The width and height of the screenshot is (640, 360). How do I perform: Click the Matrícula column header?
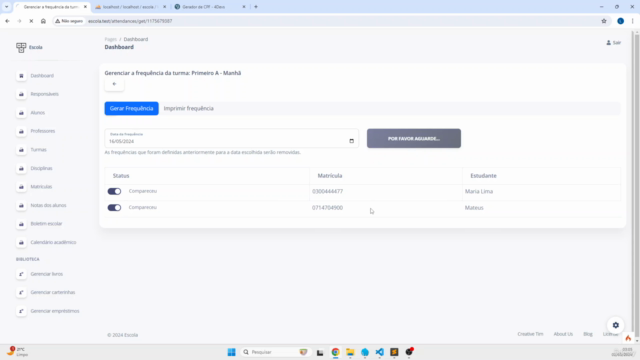(x=330, y=176)
